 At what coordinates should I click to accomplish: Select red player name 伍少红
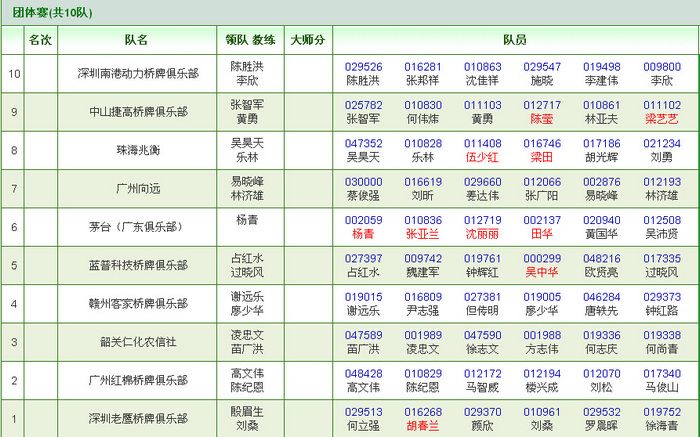(482, 158)
